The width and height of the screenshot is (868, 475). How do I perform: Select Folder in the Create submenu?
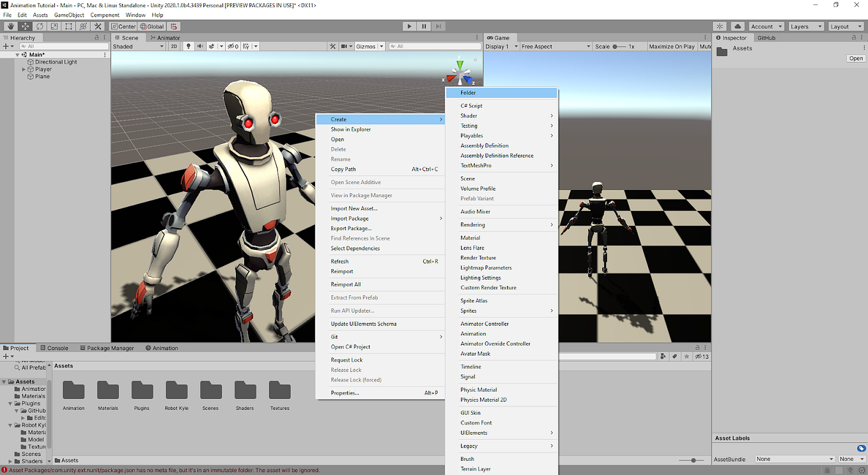(x=501, y=92)
